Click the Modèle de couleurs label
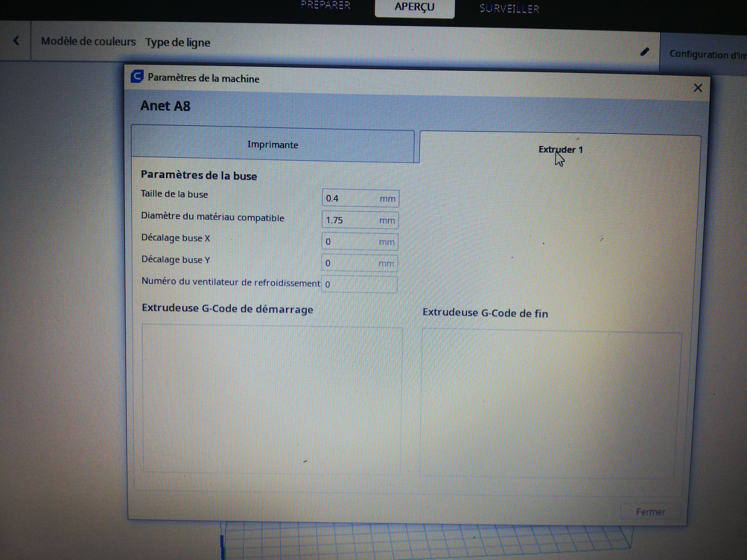 click(x=88, y=42)
